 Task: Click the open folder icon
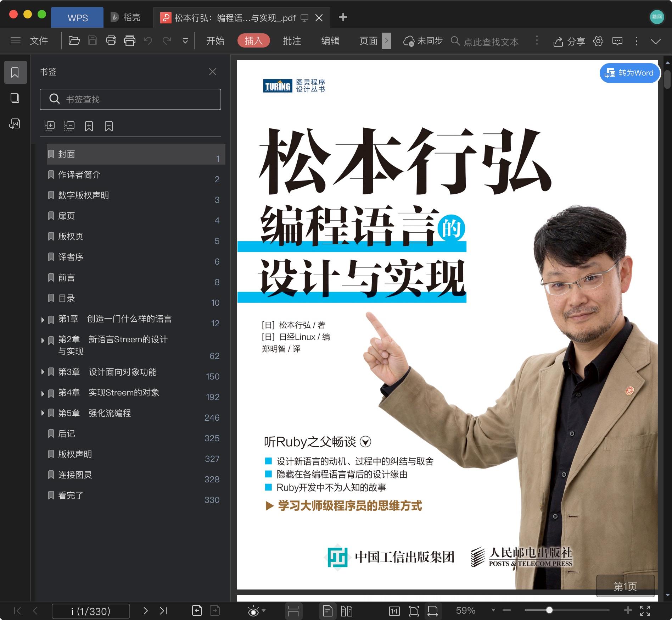74,40
